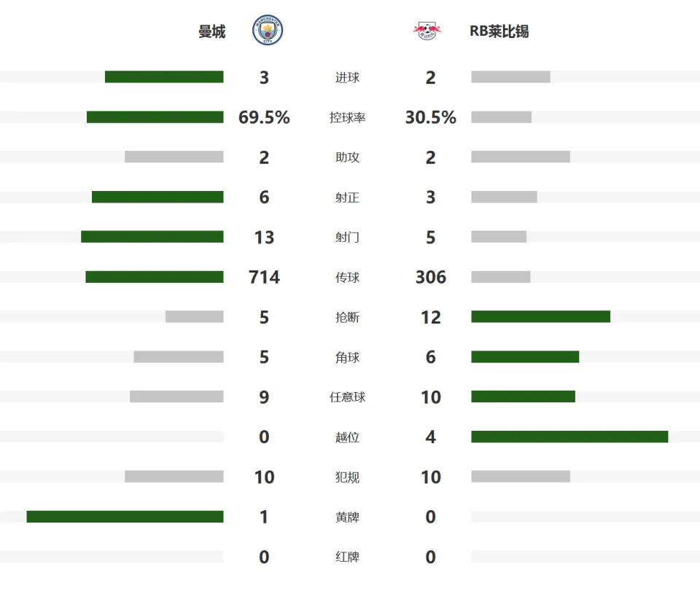Click the Manchester City club crest
Screen dimensions: 700x594
point(268,30)
